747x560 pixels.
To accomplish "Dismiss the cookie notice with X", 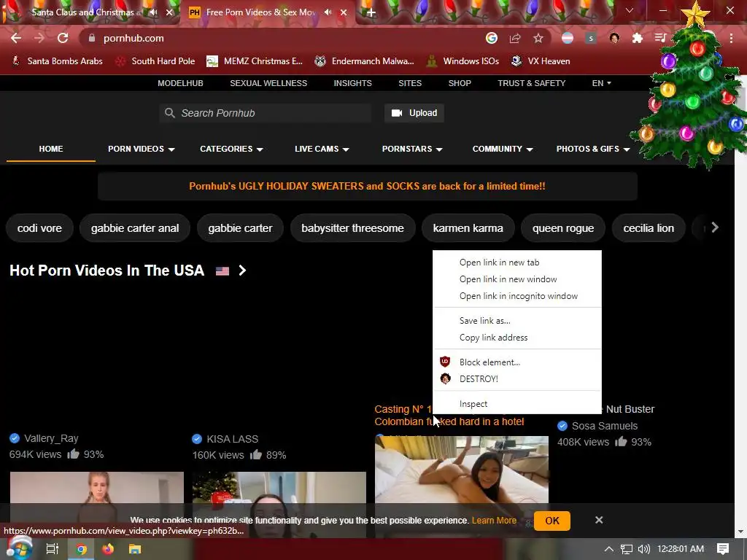I will point(599,520).
